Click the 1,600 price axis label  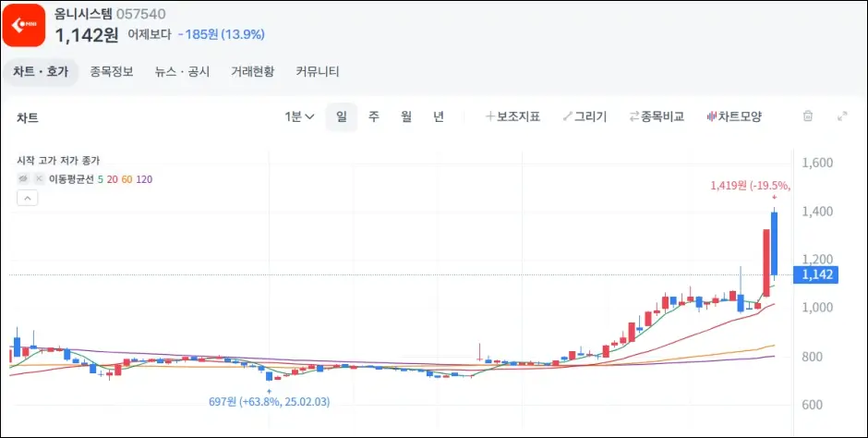[817, 163]
